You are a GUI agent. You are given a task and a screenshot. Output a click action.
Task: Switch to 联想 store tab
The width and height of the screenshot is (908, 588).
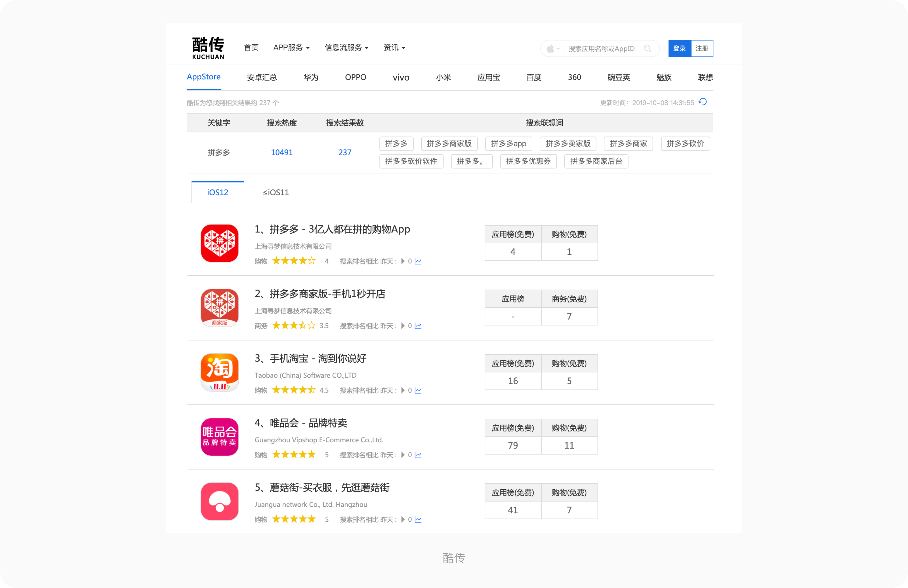click(705, 77)
